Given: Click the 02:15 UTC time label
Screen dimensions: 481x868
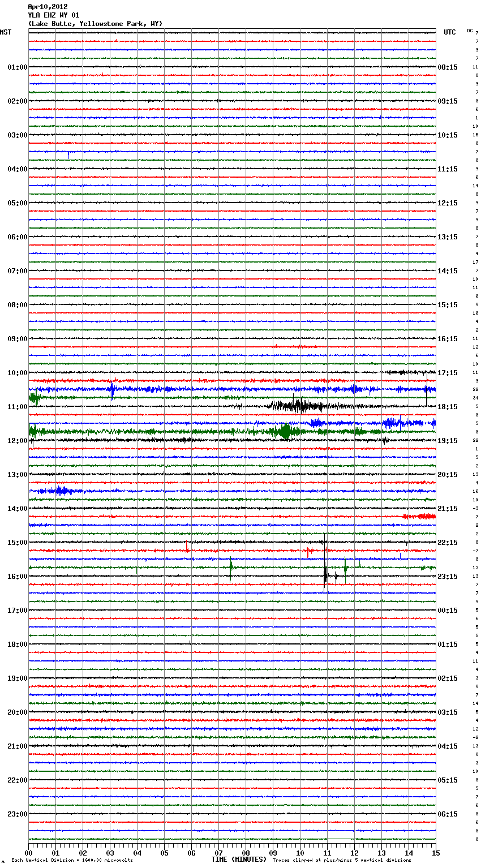Looking at the screenshot, I should pos(448,678).
